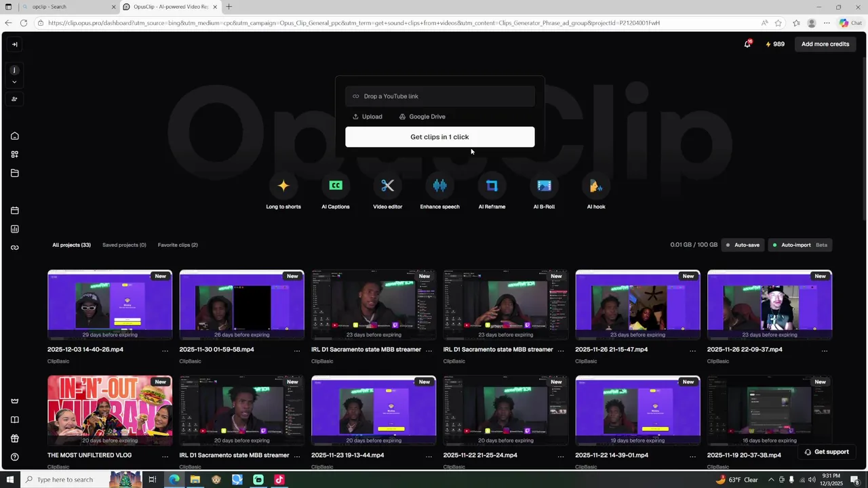This screenshot has height=488, width=868.
Task: Favorite this page with the star icon
Action: click(x=778, y=23)
